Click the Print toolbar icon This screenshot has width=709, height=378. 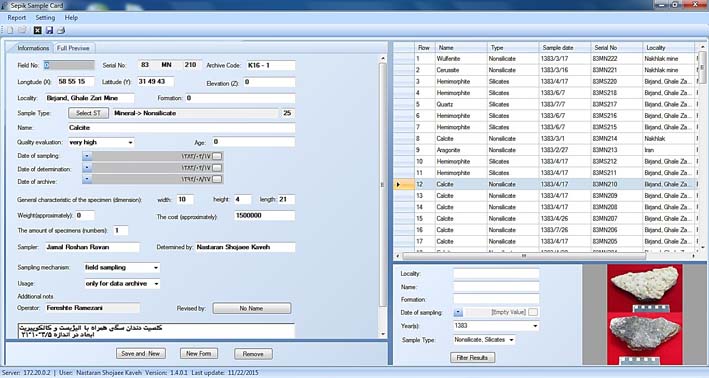pos(61,30)
